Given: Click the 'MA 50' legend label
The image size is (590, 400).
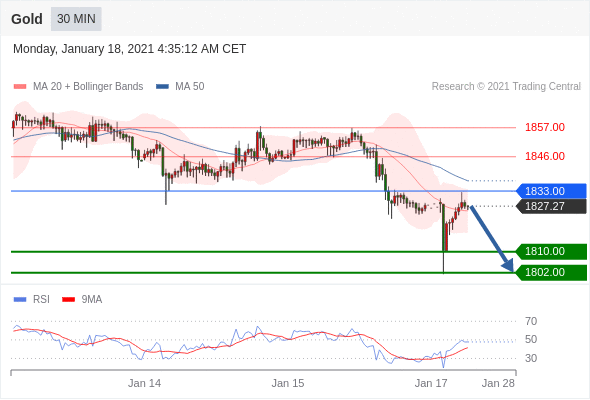Looking at the screenshot, I should (190, 87).
